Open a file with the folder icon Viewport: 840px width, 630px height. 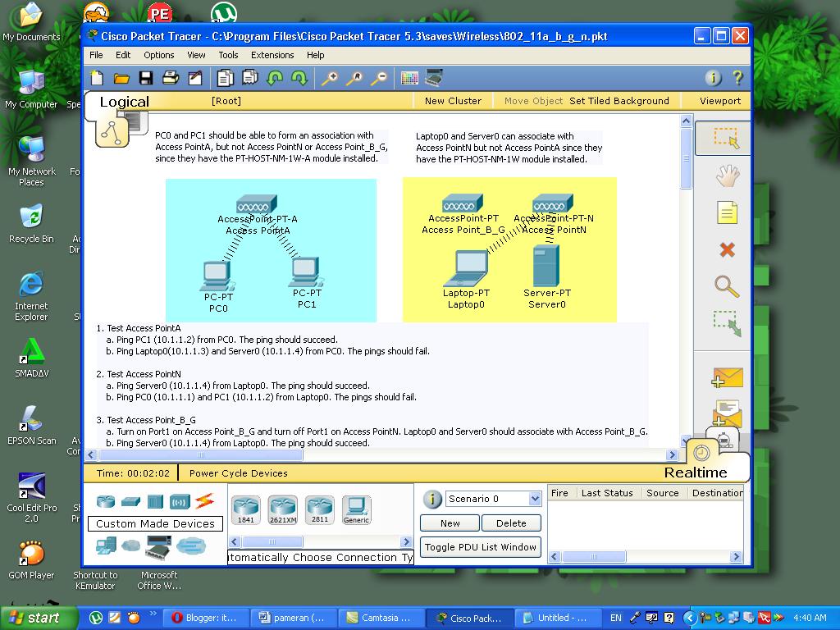(121, 78)
